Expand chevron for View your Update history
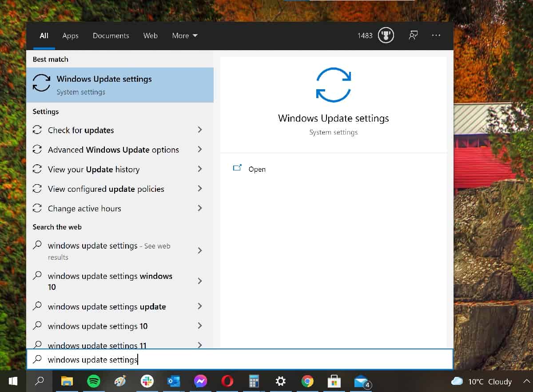 click(x=200, y=169)
